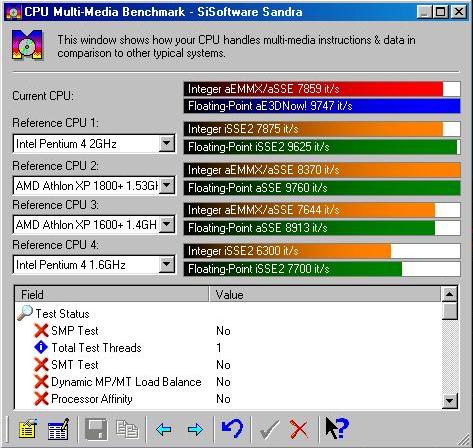Screen dimensions: 473x448
Task: Click the No value for Processor Affinity
Action: pos(223,399)
